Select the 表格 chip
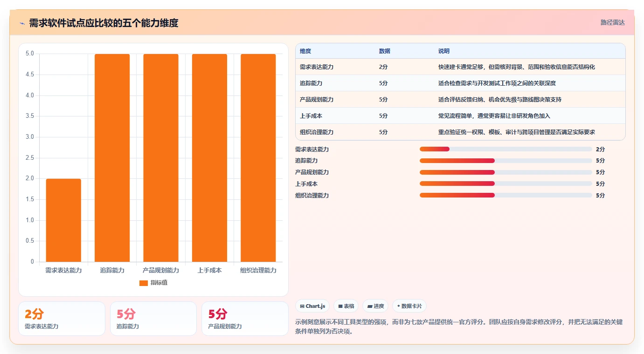 click(x=346, y=306)
